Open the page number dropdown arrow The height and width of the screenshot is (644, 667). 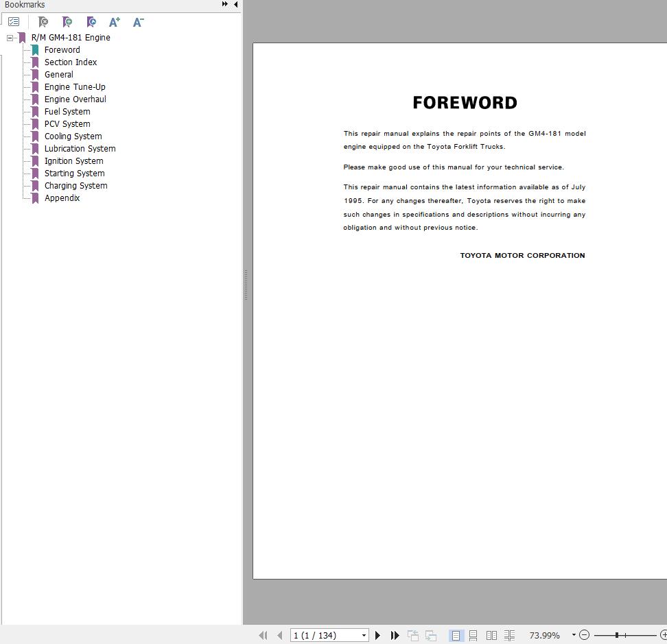[x=364, y=635]
